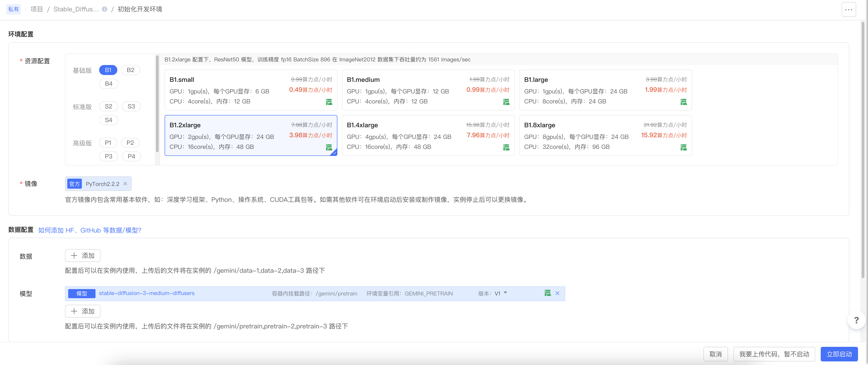Click green storage icon in B1.medium card
The height and width of the screenshot is (365, 868).
tap(506, 102)
